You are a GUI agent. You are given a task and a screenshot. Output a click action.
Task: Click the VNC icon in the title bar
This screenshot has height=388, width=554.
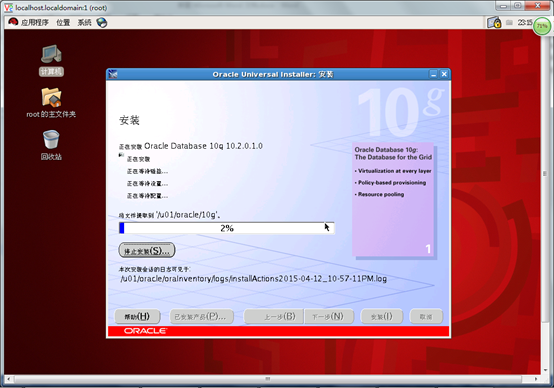[x=8, y=7]
